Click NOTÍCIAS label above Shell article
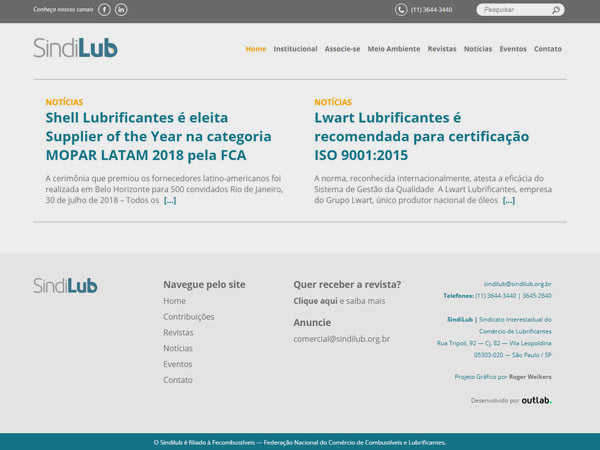 point(64,102)
